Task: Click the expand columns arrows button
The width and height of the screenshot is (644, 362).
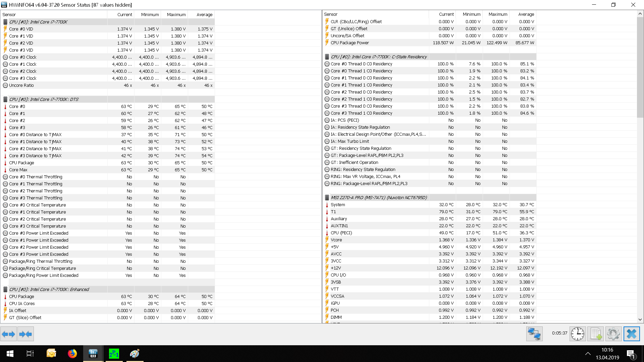Action: point(9,334)
